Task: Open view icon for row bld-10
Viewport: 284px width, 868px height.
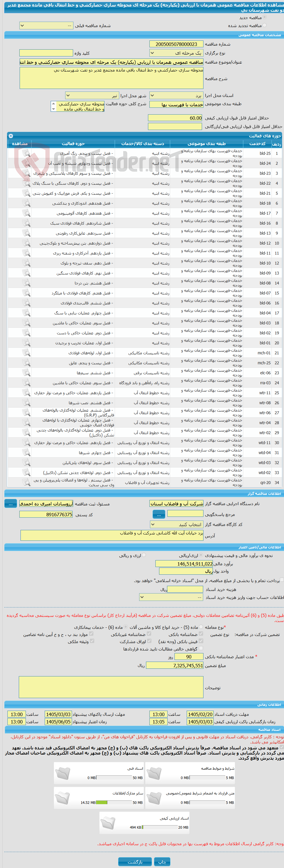Action: click(26, 263)
